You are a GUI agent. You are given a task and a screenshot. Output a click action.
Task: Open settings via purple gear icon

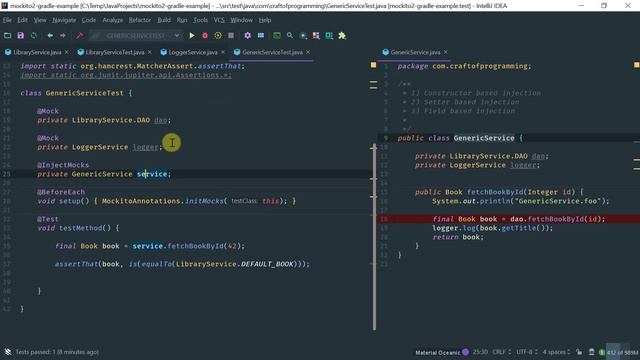click(x=247, y=36)
